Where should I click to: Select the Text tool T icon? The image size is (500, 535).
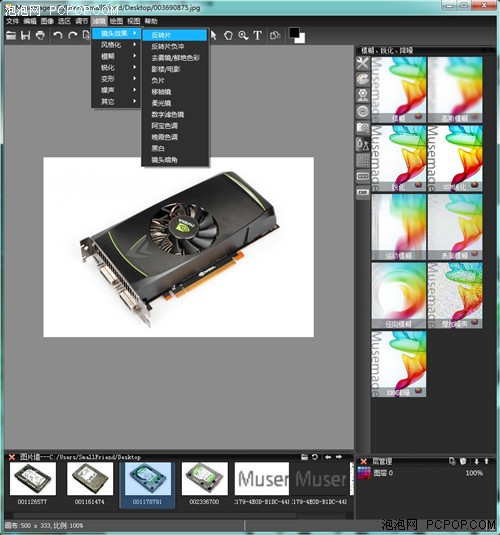[258, 35]
